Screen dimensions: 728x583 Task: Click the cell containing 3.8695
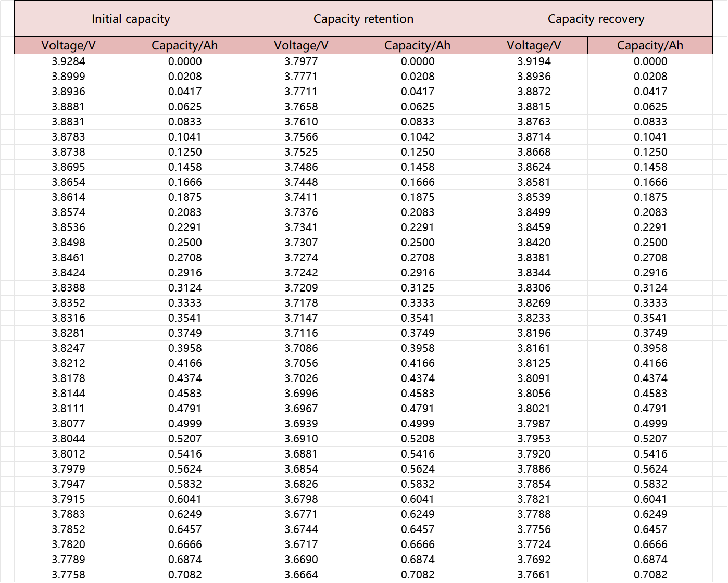click(68, 167)
